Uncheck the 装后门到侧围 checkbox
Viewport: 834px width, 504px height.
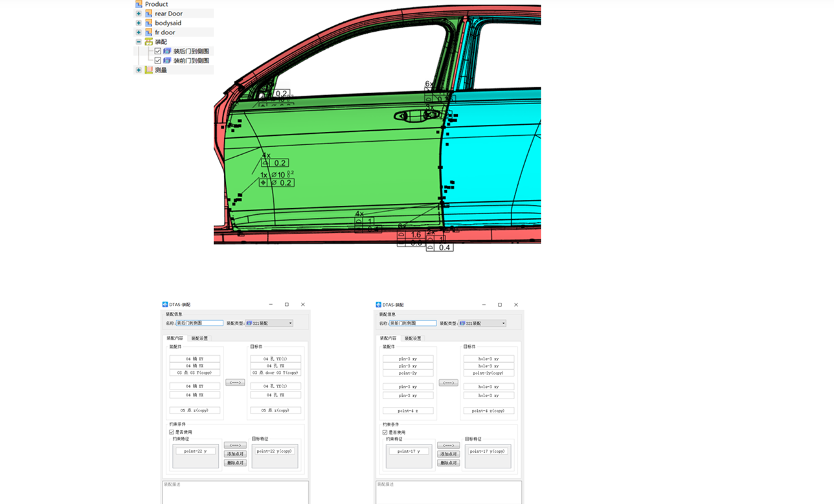click(157, 51)
